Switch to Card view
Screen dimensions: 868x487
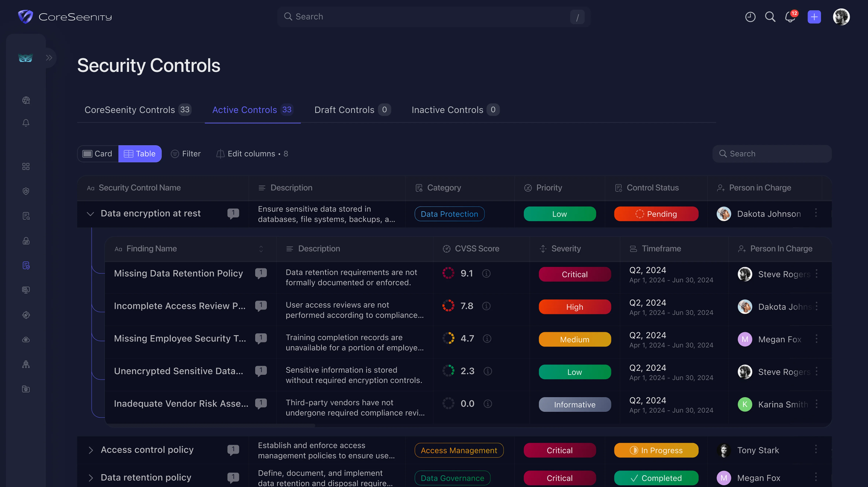click(x=98, y=154)
